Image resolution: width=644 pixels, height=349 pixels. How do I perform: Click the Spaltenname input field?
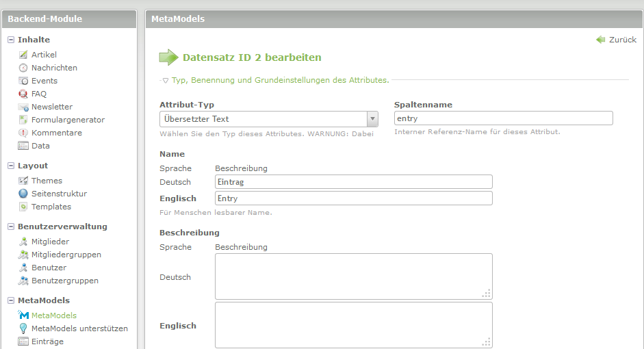click(503, 118)
